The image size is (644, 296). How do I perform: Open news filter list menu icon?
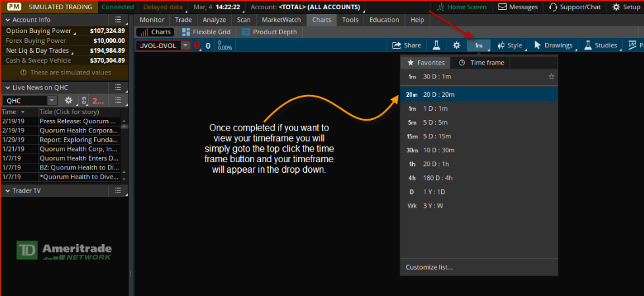[118, 100]
